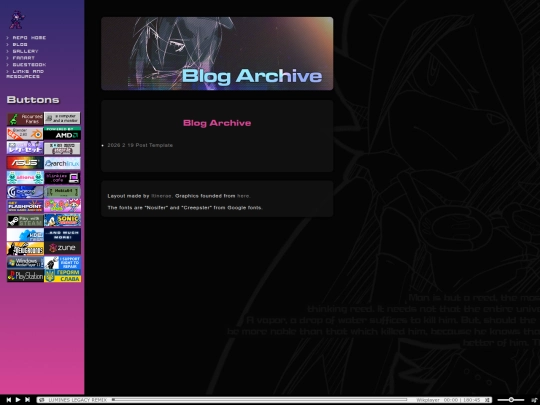Click the 'Wikplayer' label in player bar
The height and width of the screenshot is (405, 540).
(x=427, y=400)
